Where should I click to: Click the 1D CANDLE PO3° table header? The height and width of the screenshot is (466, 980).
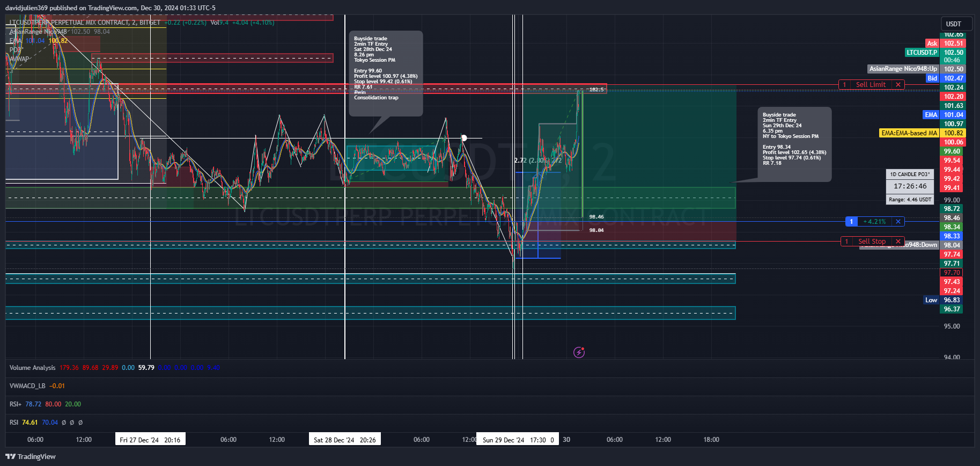click(910, 174)
